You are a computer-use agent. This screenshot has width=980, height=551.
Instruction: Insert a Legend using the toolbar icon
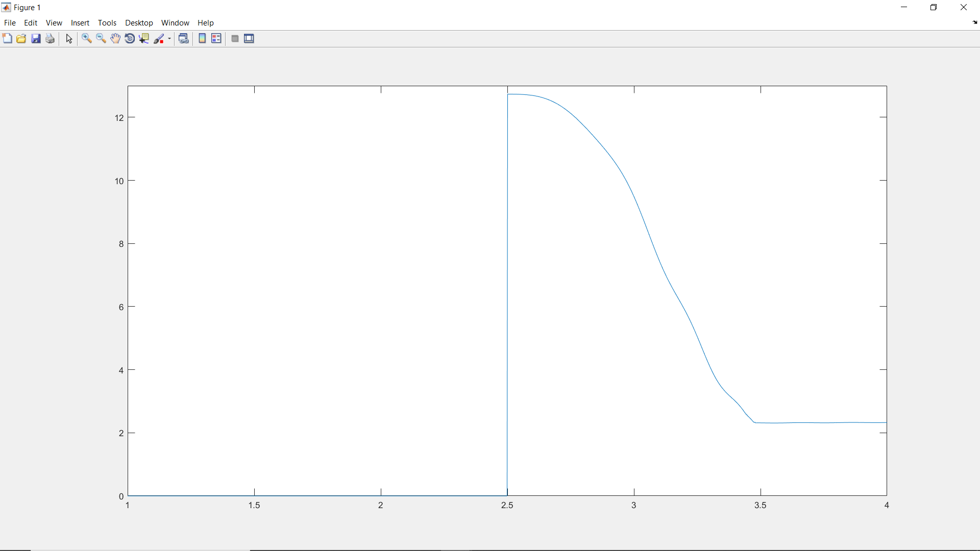point(216,39)
